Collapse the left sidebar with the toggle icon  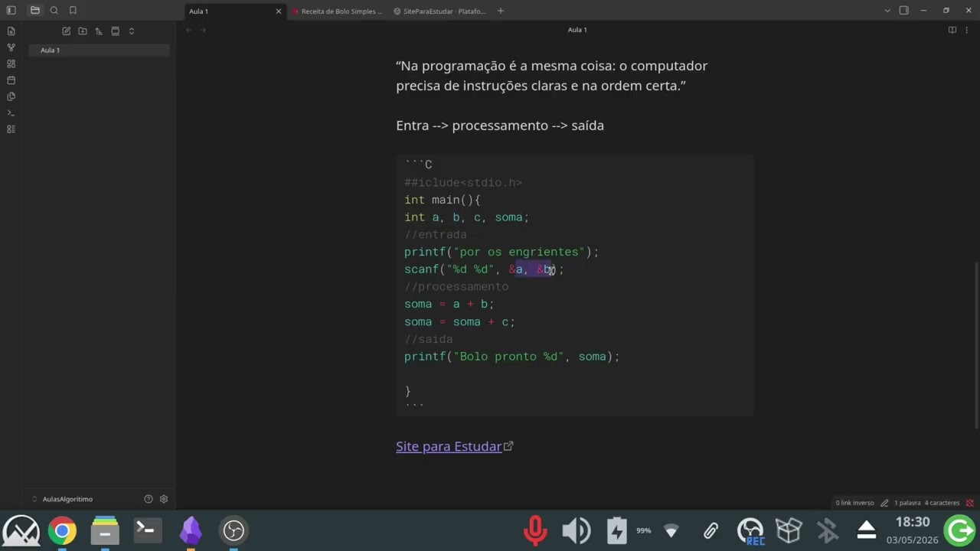[x=11, y=11]
